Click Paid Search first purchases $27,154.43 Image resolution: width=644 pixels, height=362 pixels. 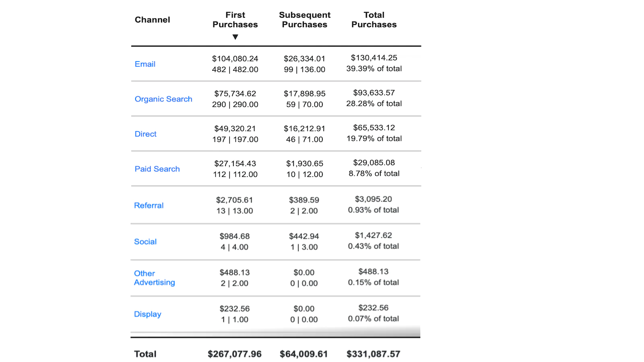(x=235, y=164)
